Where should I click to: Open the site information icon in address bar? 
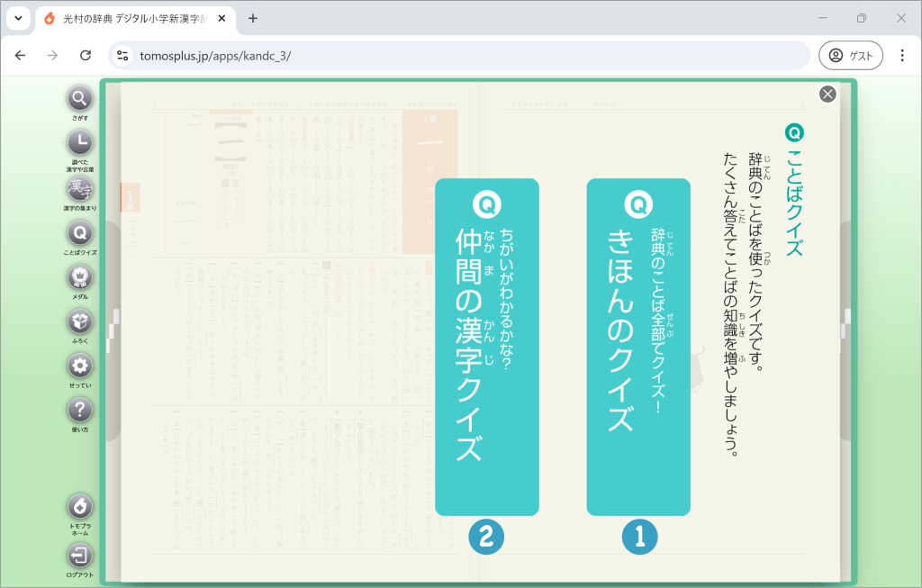(122, 55)
